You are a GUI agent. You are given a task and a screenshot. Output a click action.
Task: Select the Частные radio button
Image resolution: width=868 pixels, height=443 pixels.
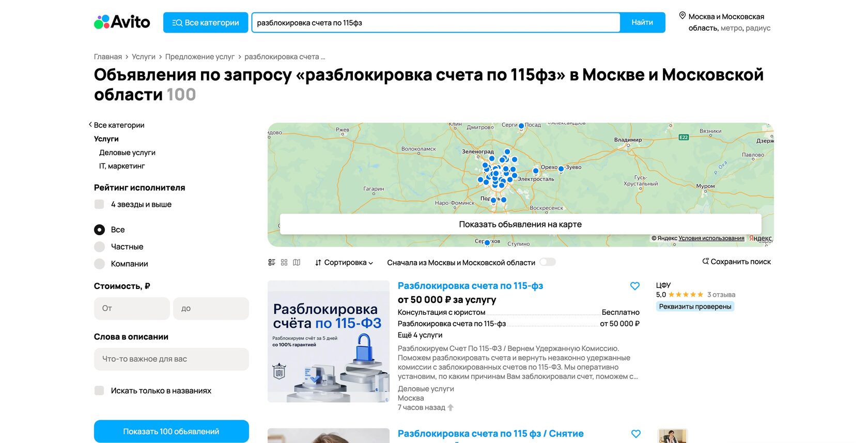(x=99, y=247)
